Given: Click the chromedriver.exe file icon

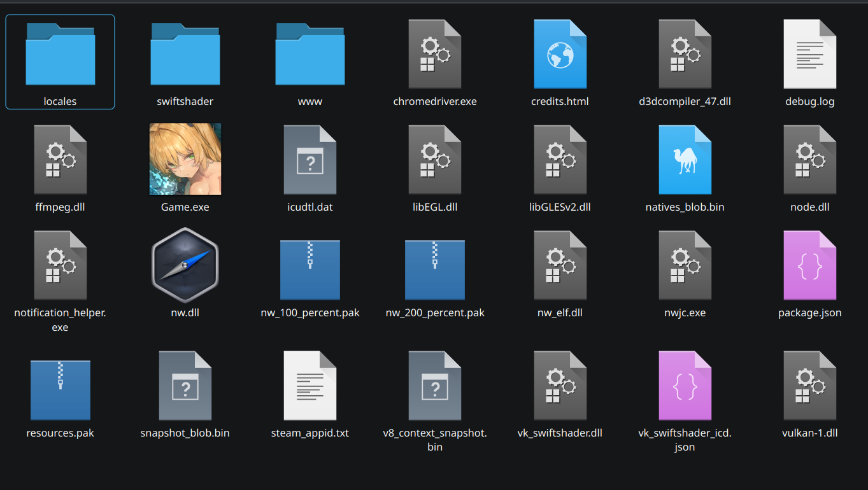Looking at the screenshot, I should [x=435, y=54].
